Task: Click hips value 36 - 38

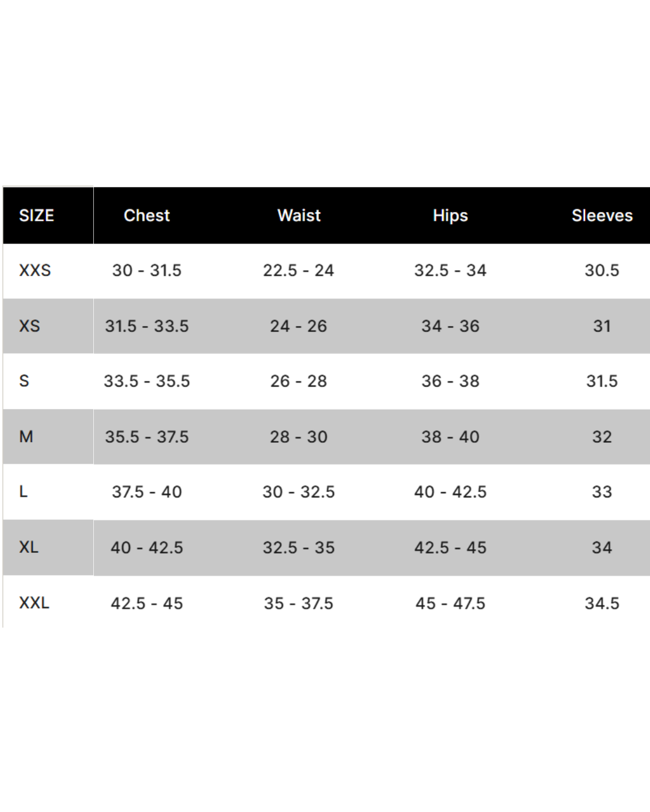Action: click(x=450, y=381)
